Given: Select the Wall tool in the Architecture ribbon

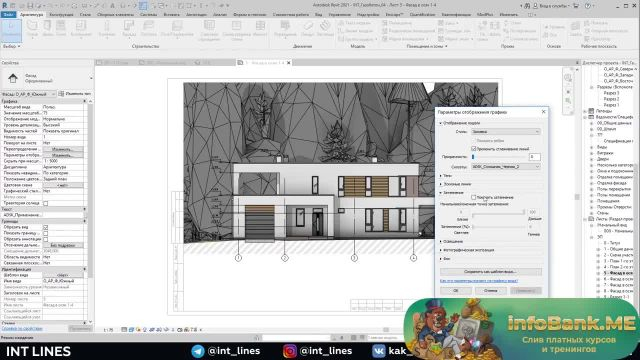Looking at the screenshot, I should click(x=32, y=29).
